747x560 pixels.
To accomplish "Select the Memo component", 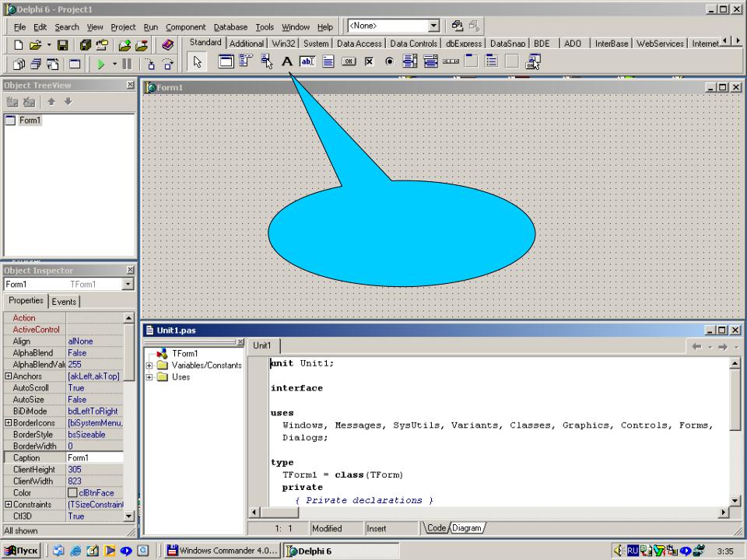I will (x=328, y=61).
